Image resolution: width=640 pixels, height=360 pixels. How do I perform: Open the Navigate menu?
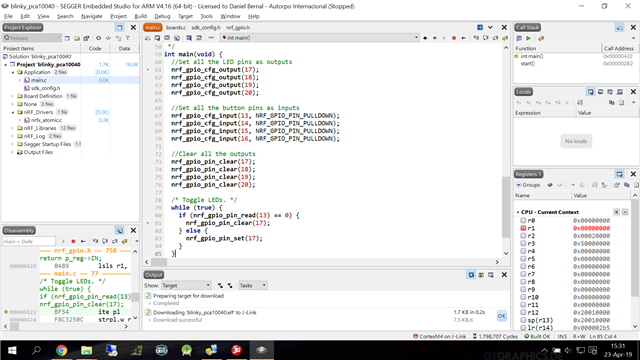pyautogui.click(x=91, y=16)
